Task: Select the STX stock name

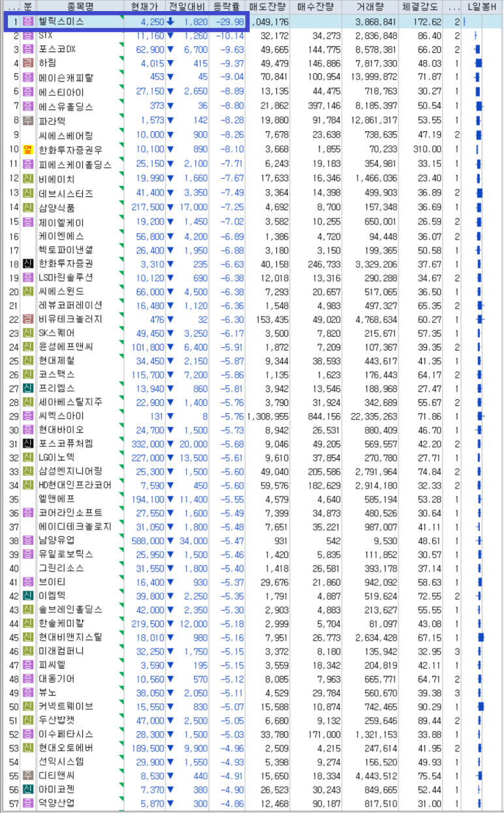Action: tap(45, 35)
